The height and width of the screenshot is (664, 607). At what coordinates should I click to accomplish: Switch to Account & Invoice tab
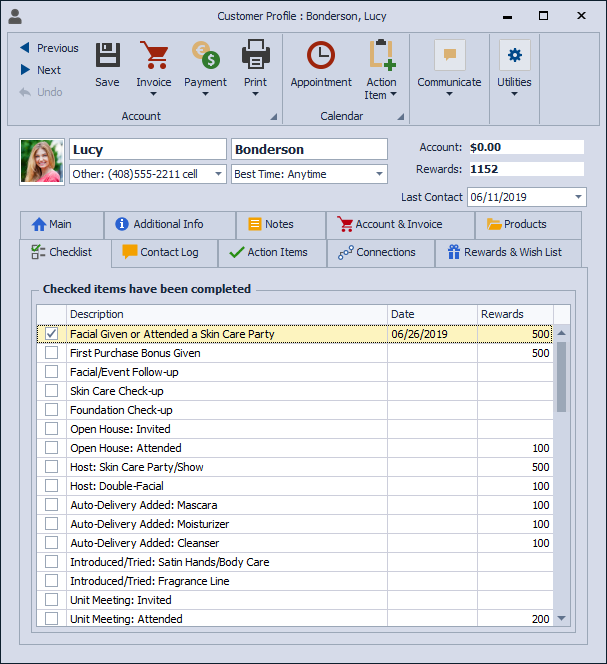[x=400, y=224]
